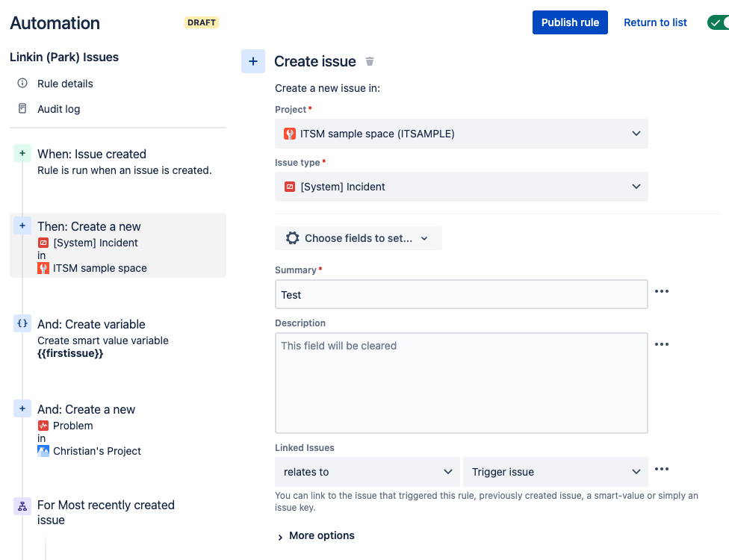This screenshot has height=560, width=729.
Task: Disable the rule with the green toggle
Action: 719,22
